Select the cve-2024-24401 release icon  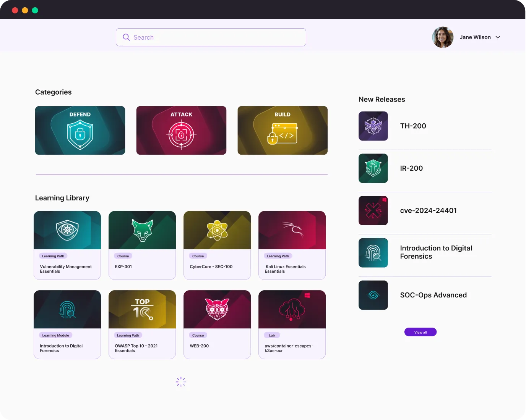[373, 211]
